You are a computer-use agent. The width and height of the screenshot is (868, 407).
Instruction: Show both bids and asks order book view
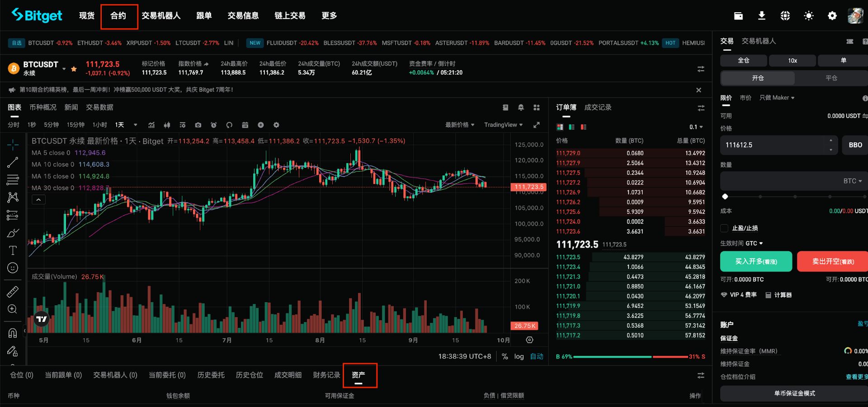coord(560,127)
